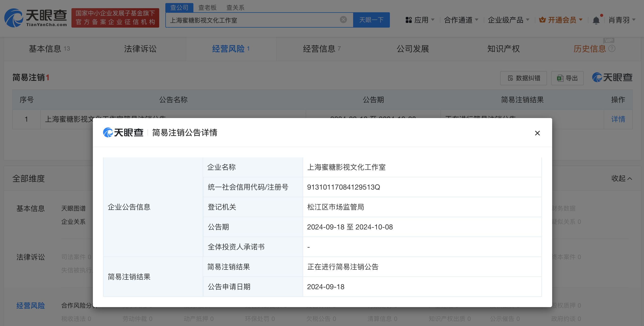644x326 pixels.
Task: Click the 导出 Excel export button
Action: pyautogui.click(x=567, y=78)
